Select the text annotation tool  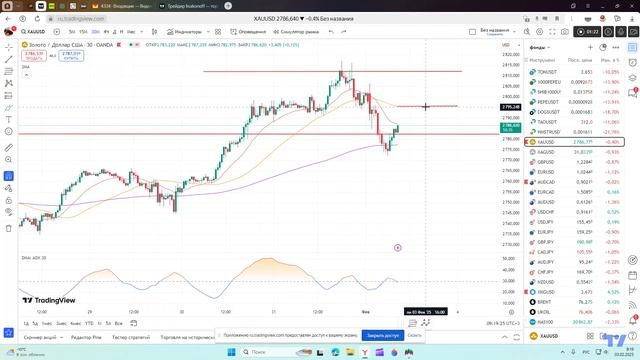(x=9, y=120)
